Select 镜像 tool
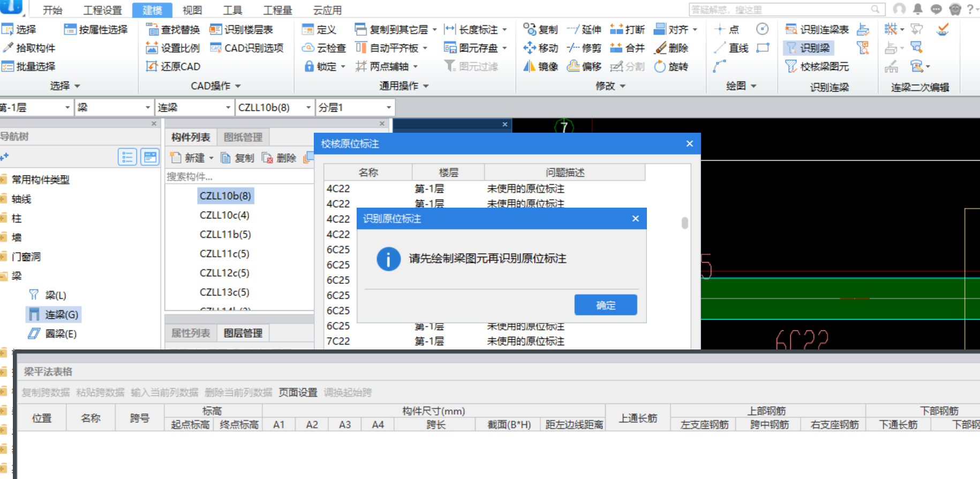This screenshot has height=479, width=980. point(541,66)
